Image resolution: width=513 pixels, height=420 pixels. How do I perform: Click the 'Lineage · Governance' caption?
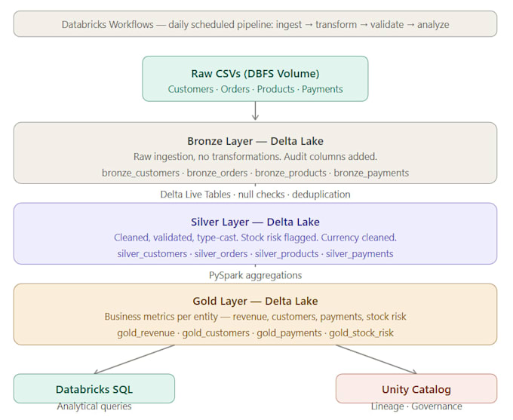[x=416, y=406]
